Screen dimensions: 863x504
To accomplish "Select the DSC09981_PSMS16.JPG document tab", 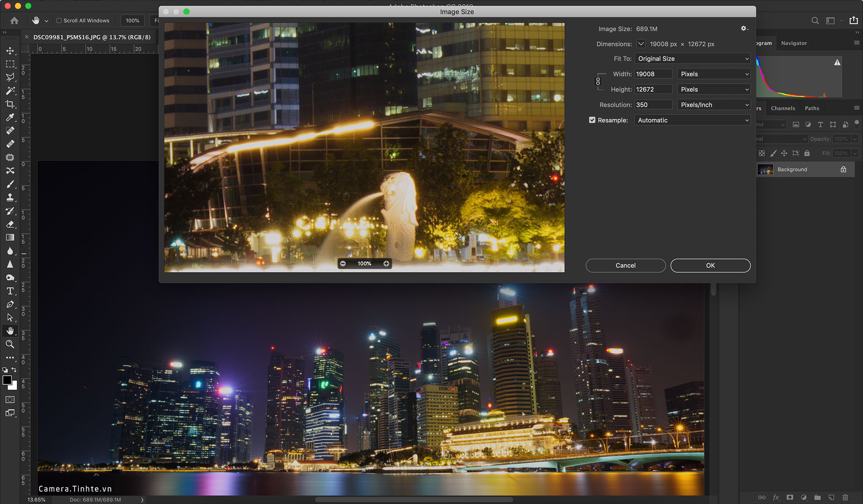I will pos(92,37).
